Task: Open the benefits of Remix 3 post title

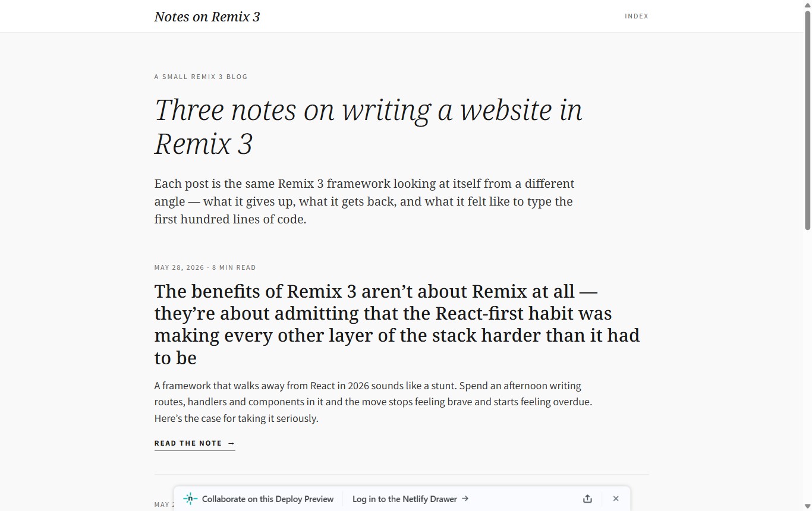Action: (397, 324)
